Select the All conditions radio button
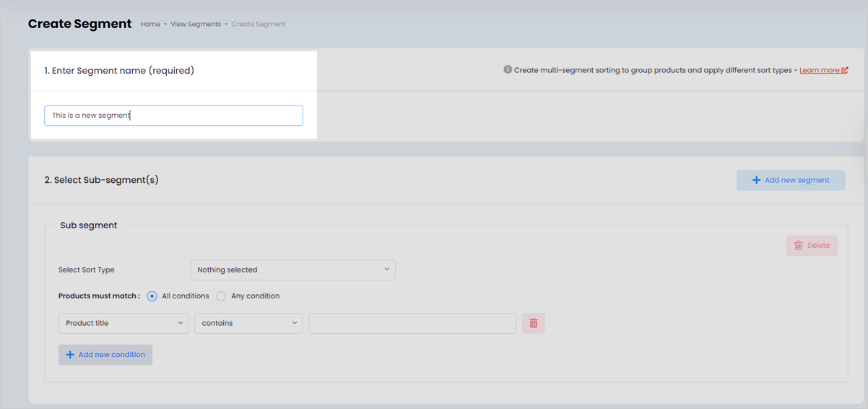 pyautogui.click(x=152, y=296)
